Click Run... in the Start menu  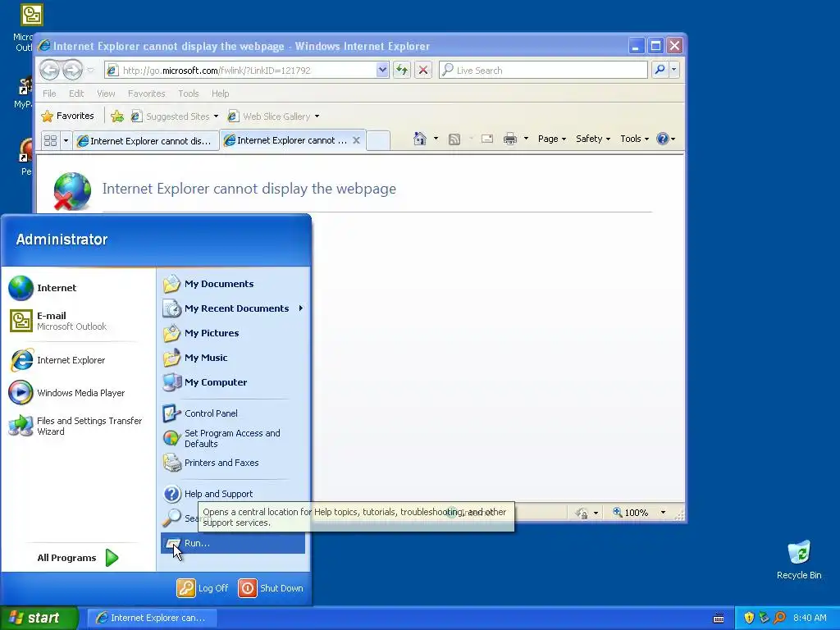[x=232, y=543]
